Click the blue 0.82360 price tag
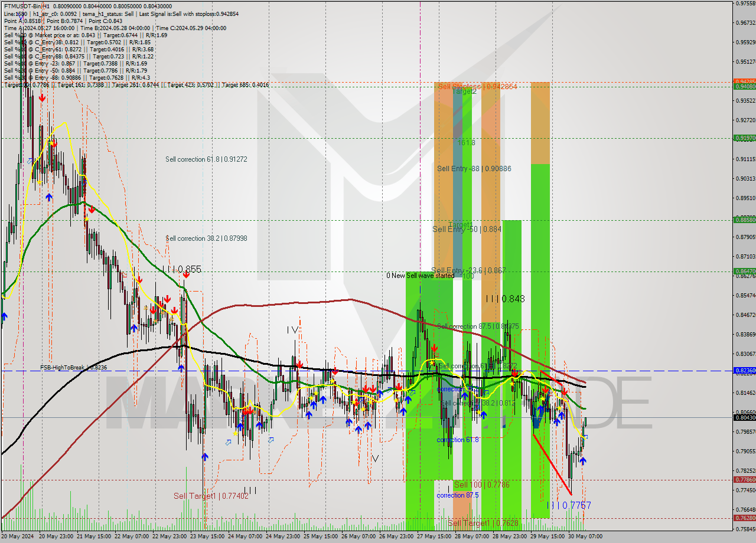The image size is (756, 543). point(744,371)
